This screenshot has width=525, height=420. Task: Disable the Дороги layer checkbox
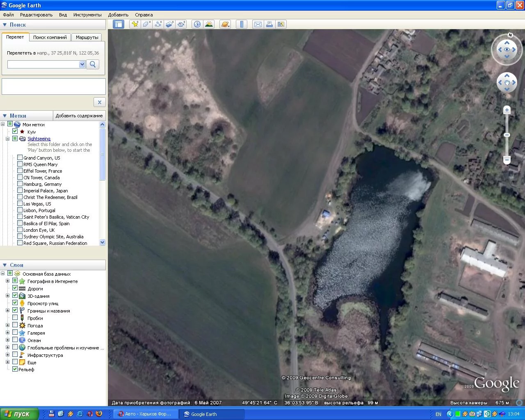click(15, 288)
